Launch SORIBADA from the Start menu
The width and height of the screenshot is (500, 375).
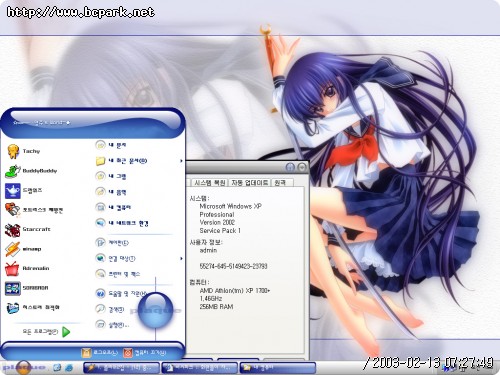[27, 288]
